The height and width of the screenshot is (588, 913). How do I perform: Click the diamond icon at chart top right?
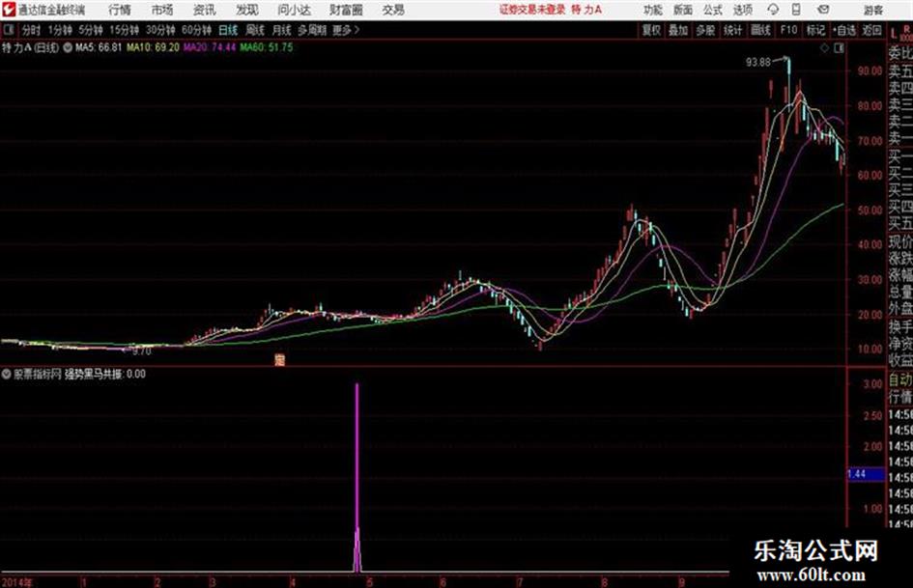(824, 48)
